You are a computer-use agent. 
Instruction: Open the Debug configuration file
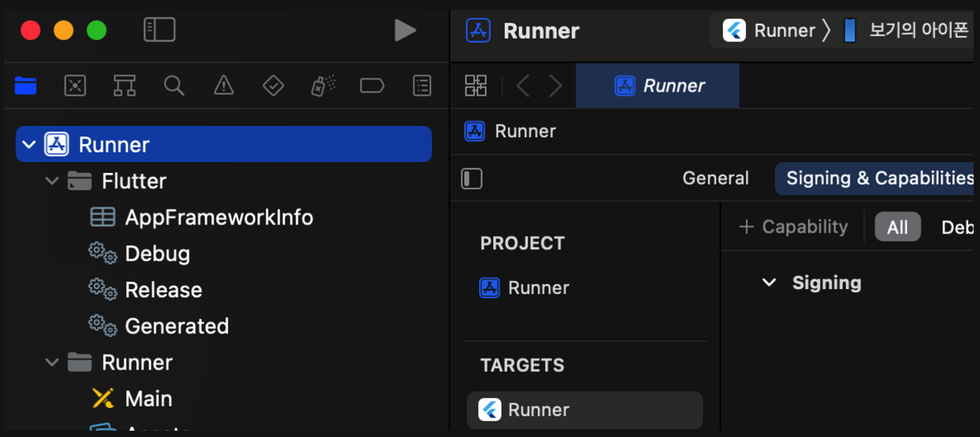pos(157,254)
